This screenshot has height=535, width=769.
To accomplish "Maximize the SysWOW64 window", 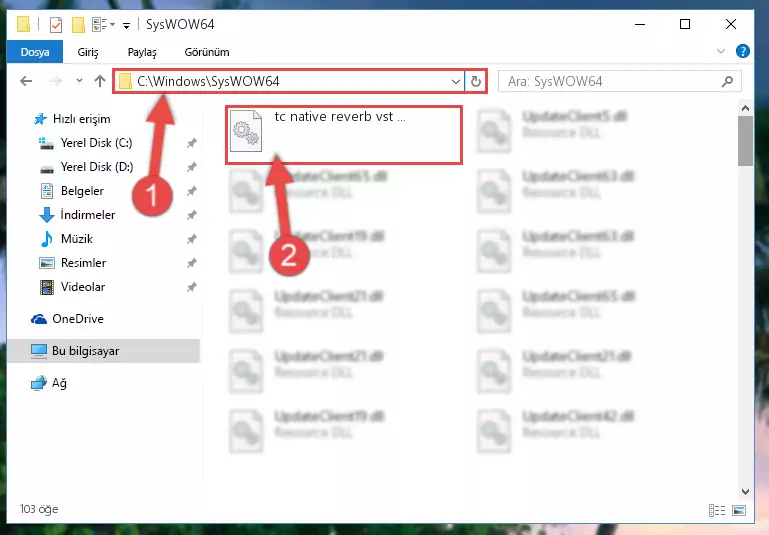I will [685, 25].
